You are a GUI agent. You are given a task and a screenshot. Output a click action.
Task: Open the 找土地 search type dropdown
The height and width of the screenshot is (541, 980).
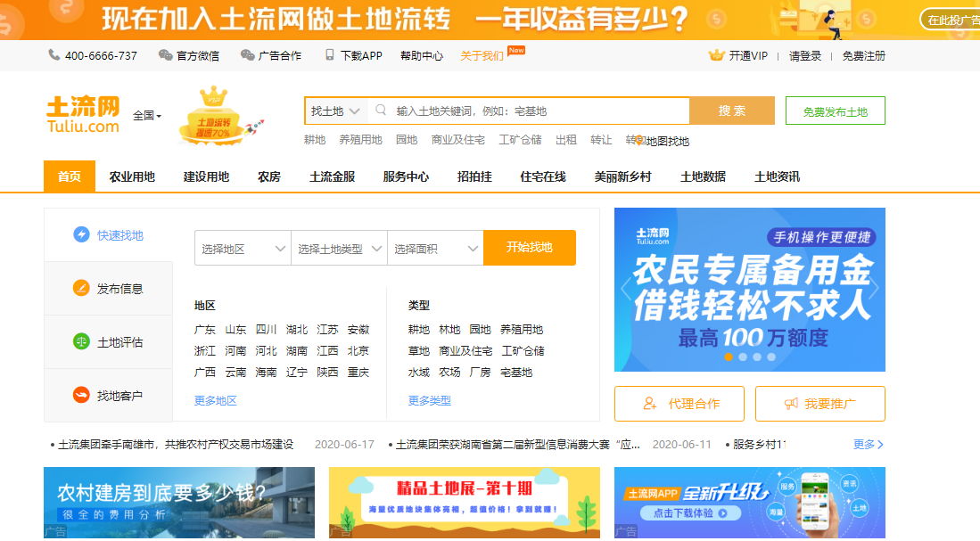(x=335, y=111)
